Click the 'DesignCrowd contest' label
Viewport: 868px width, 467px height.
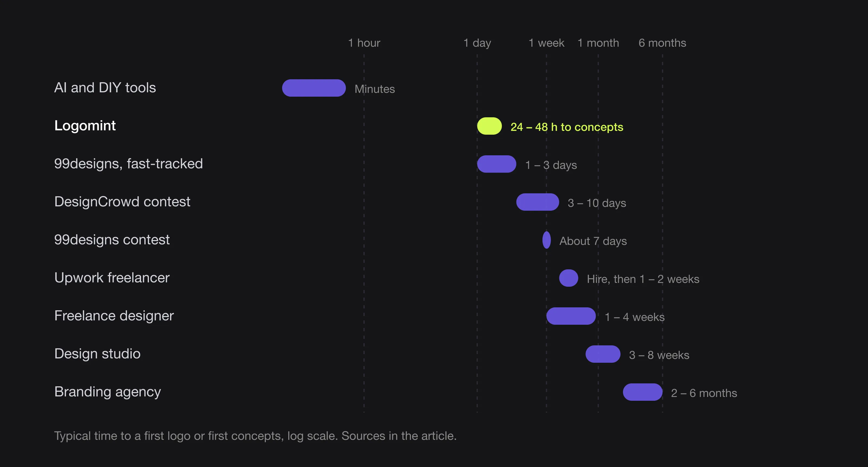tap(122, 202)
